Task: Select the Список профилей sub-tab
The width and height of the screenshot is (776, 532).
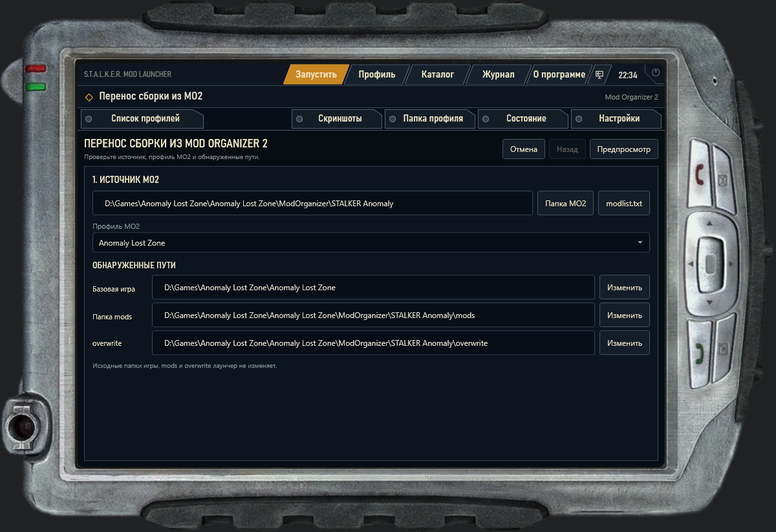Action: click(142, 119)
